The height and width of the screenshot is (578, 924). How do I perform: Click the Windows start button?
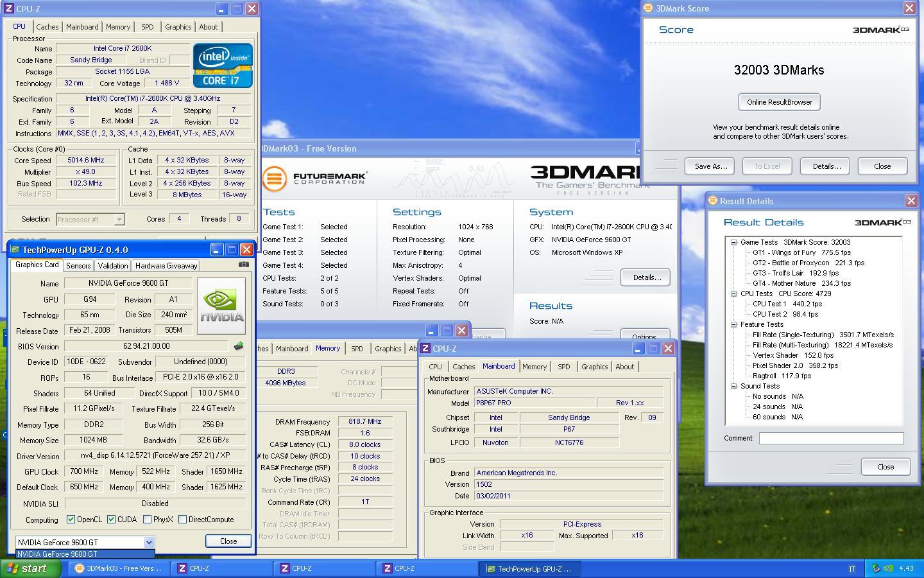click(30, 568)
